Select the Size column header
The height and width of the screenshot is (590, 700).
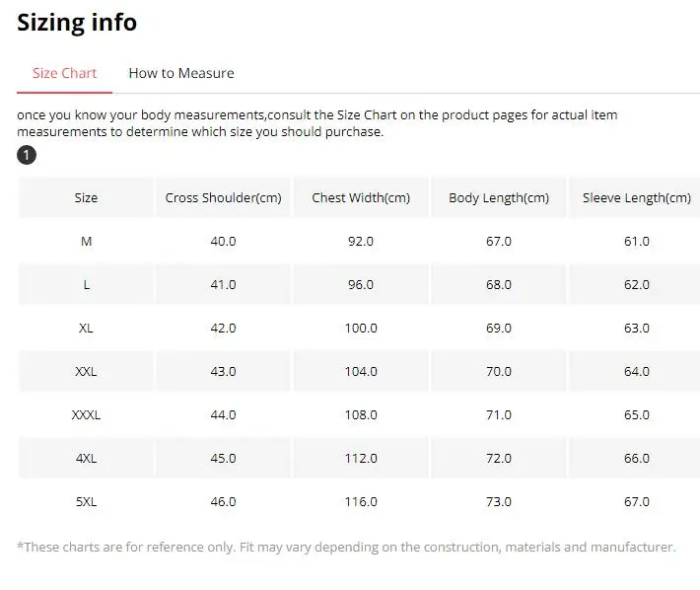pyautogui.click(x=86, y=197)
